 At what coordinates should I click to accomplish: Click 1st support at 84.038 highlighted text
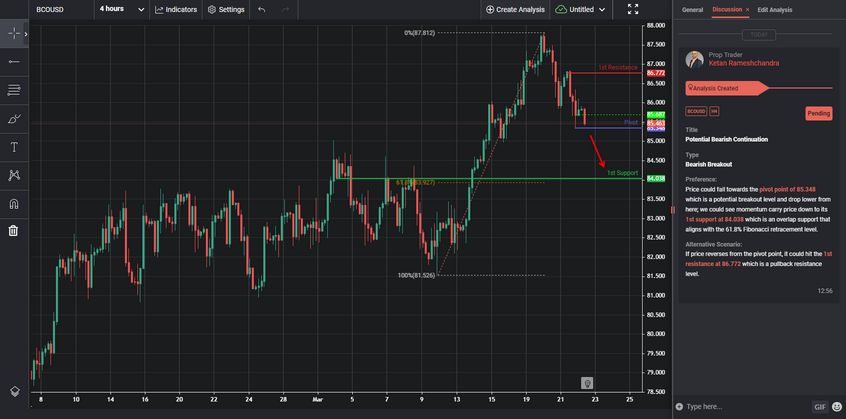[x=712, y=219]
